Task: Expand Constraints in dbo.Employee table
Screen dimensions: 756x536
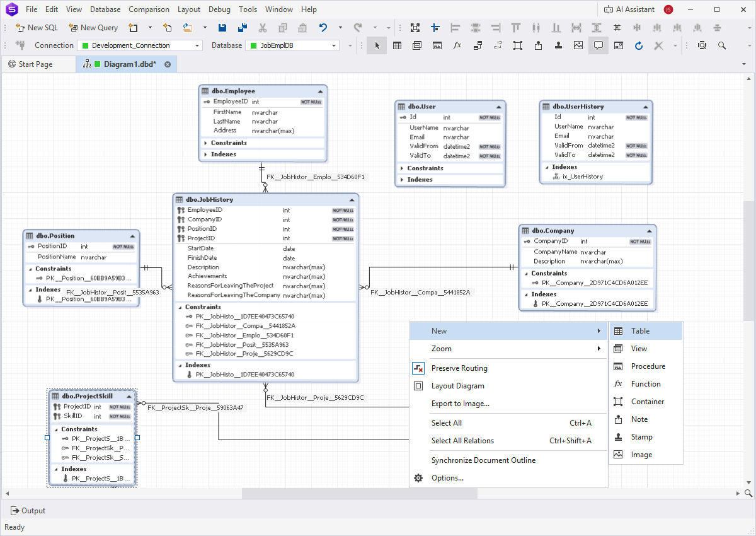Action: pyautogui.click(x=206, y=143)
